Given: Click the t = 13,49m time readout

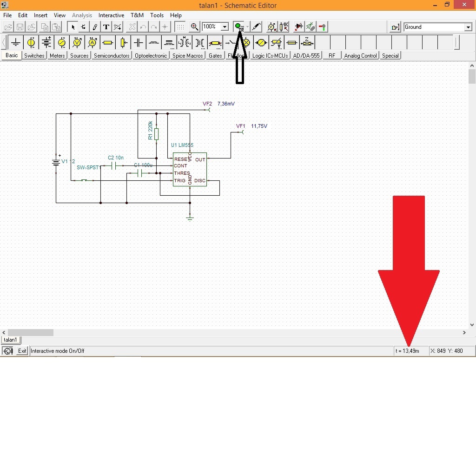Looking at the screenshot, I should [x=407, y=350].
